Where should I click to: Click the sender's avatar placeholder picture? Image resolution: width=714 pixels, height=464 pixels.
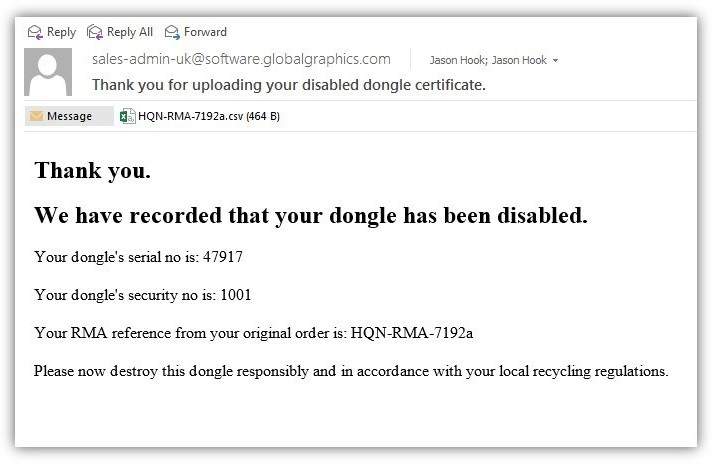(54, 72)
